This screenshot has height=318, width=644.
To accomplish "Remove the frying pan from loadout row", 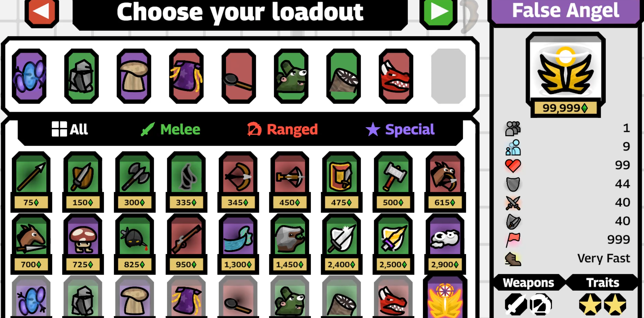I will (239, 76).
